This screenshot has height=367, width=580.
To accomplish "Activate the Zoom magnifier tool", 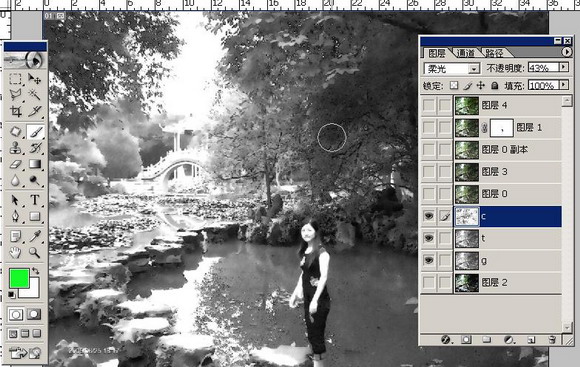I will [34, 253].
